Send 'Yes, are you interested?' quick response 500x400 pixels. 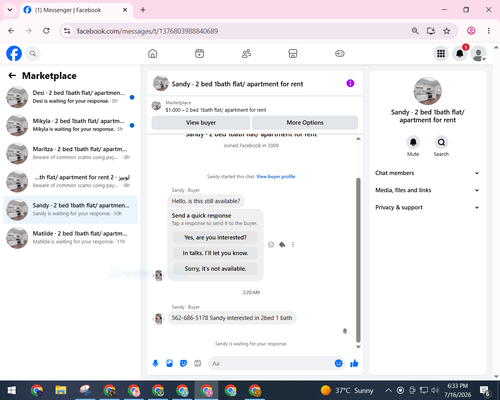coord(215,238)
